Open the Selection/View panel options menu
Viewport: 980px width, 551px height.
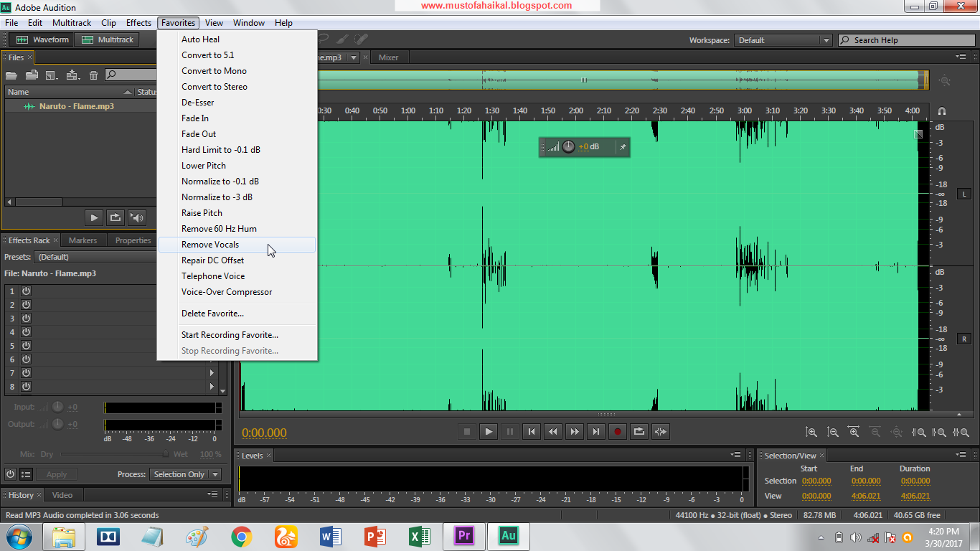pos(960,455)
